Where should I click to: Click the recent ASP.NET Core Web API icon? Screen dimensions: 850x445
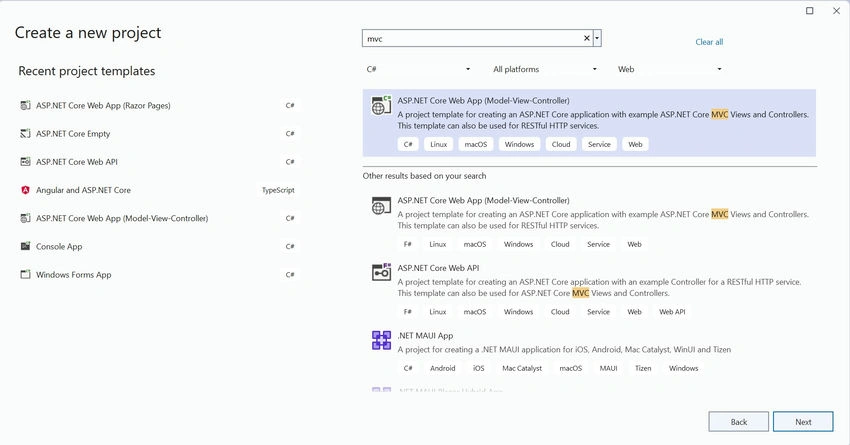(25, 162)
